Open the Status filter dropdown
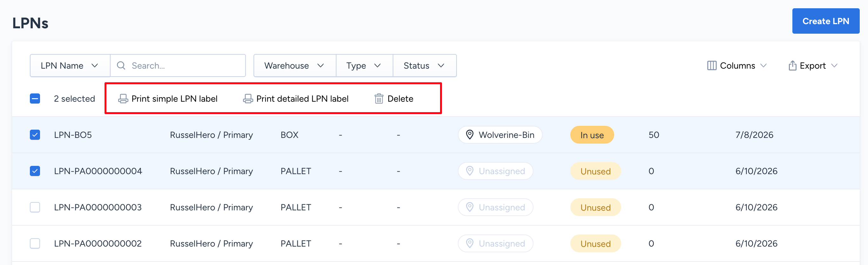This screenshot has height=265, width=868. coord(424,65)
